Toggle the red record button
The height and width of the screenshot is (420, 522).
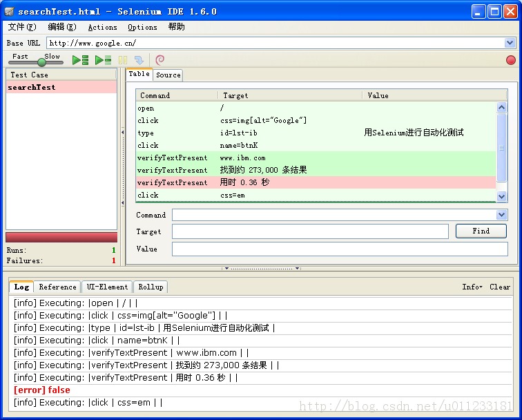(511, 60)
